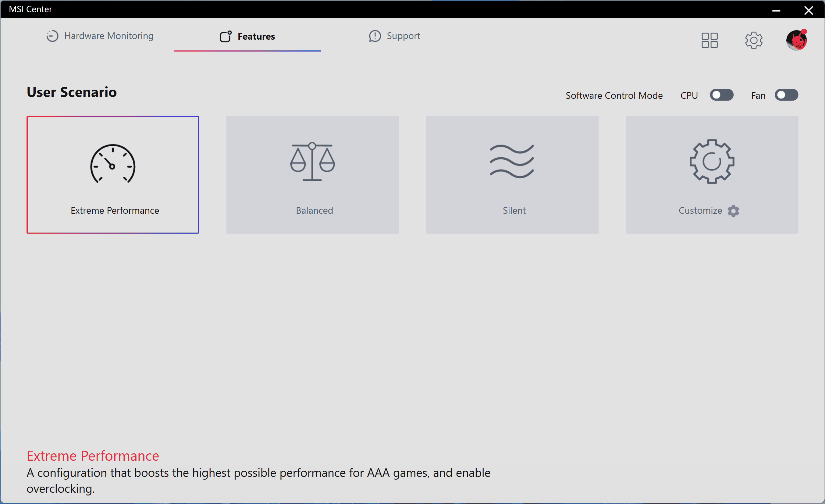Click Balanced scenario card button
Image resolution: width=825 pixels, height=504 pixels.
313,174
